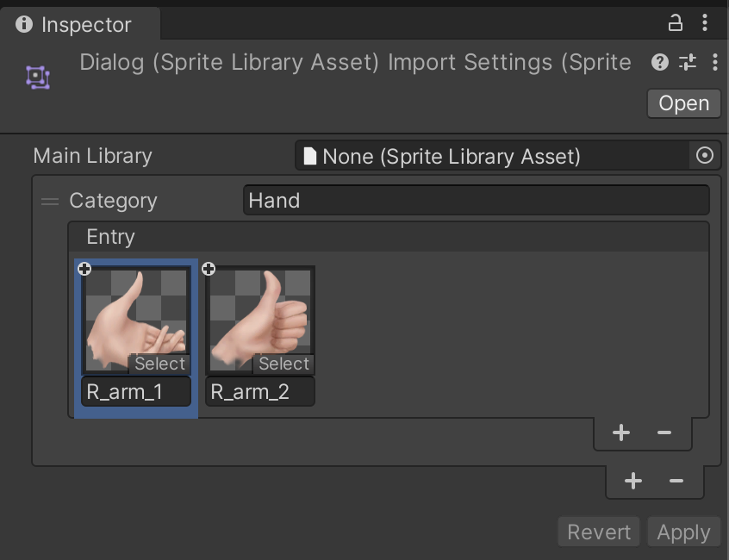This screenshot has width=729, height=560.
Task: Click the plus badge on R_arm_2 thumbnail
Action: coord(209,270)
